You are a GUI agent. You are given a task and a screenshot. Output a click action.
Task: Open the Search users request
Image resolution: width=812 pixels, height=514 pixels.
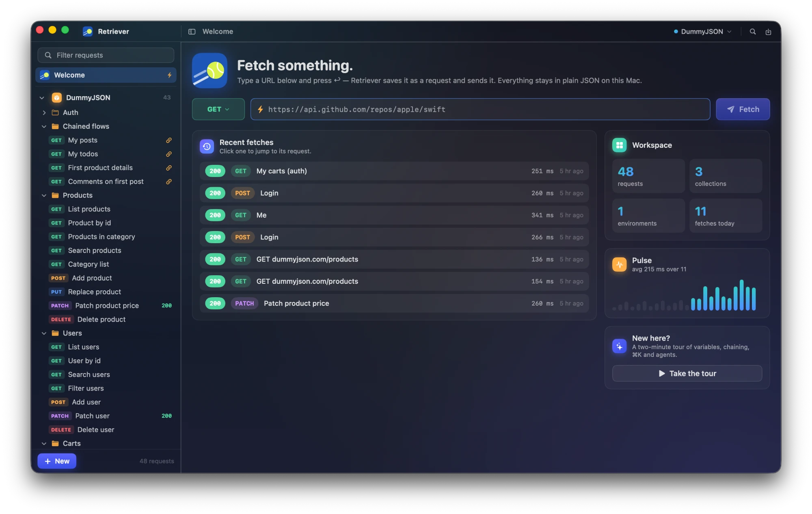pos(106,374)
